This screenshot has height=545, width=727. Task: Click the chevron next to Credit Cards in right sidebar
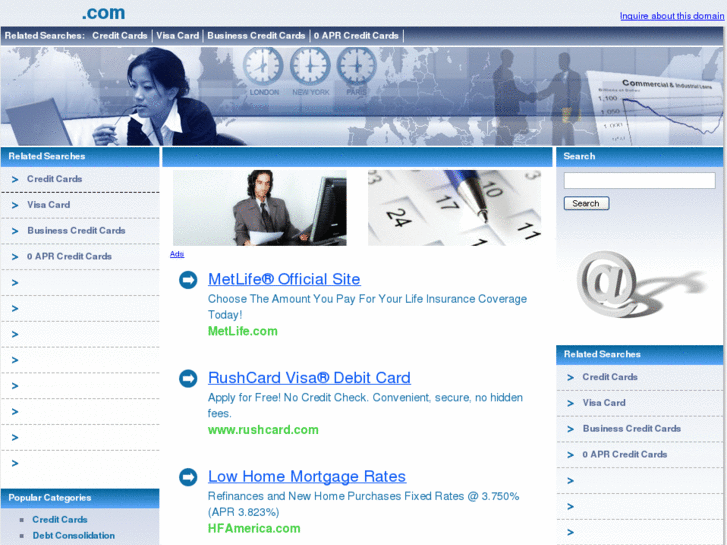pos(570,378)
